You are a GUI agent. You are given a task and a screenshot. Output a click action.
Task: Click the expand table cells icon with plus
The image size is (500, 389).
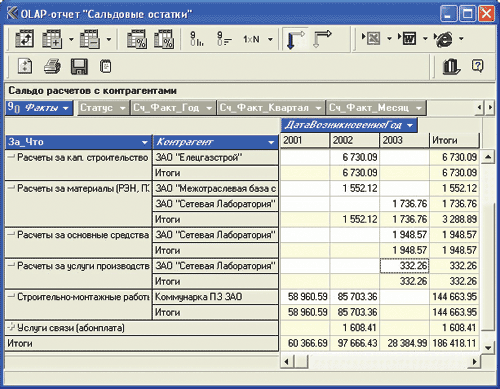(x=52, y=39)
